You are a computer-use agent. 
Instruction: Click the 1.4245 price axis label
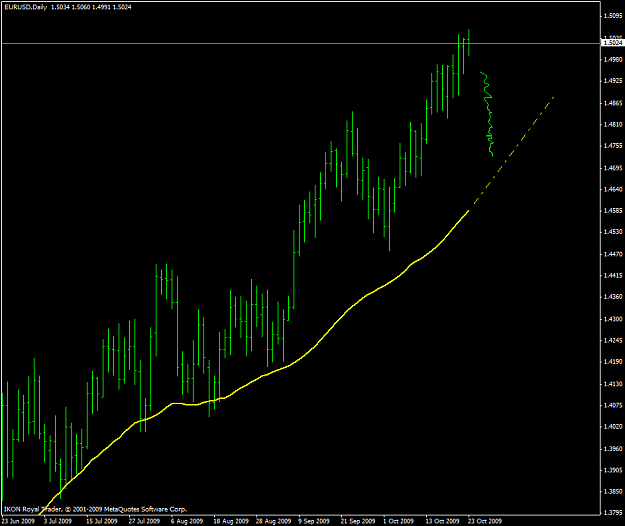613,341
